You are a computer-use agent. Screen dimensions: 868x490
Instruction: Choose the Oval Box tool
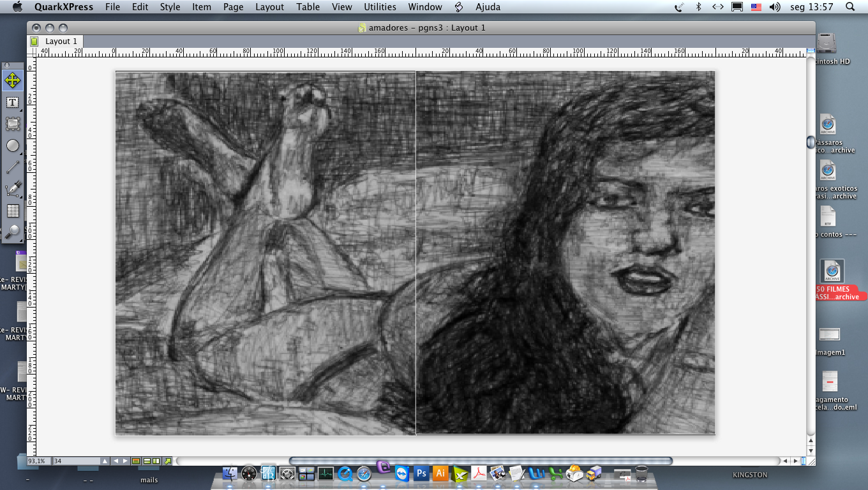tap(13, 145)
